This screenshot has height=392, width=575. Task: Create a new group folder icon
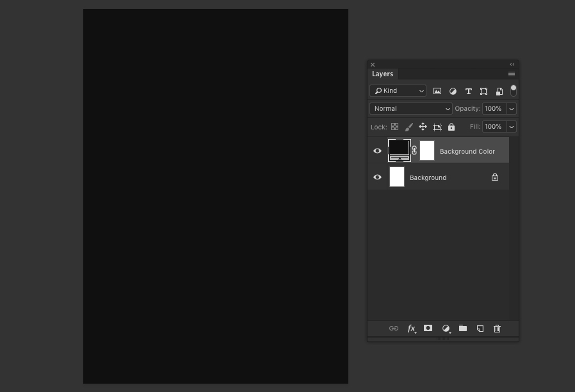[463, 328]
